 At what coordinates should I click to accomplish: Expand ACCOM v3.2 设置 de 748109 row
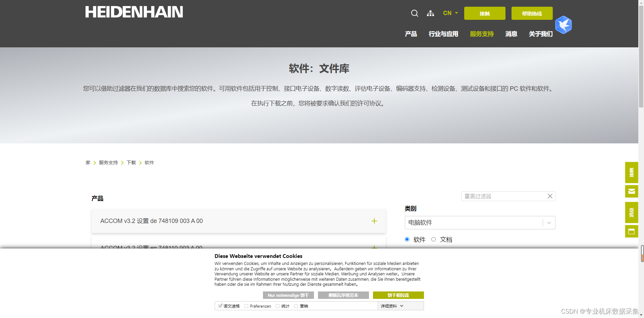(x=238, y=221)
